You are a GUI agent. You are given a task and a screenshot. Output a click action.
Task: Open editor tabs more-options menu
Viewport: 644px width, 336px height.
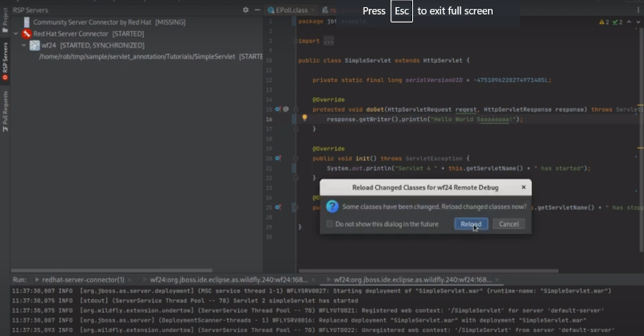[638, 10]
